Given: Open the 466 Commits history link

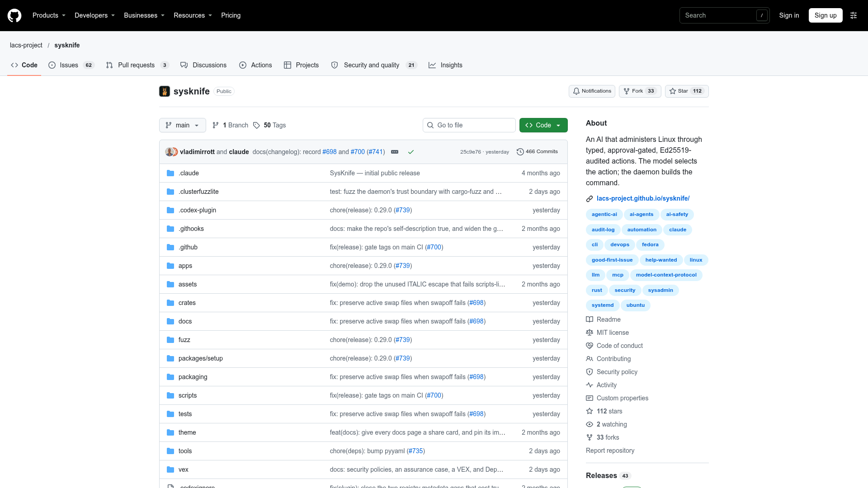Looking at the screenshot, I should click(x=537, y=152).
